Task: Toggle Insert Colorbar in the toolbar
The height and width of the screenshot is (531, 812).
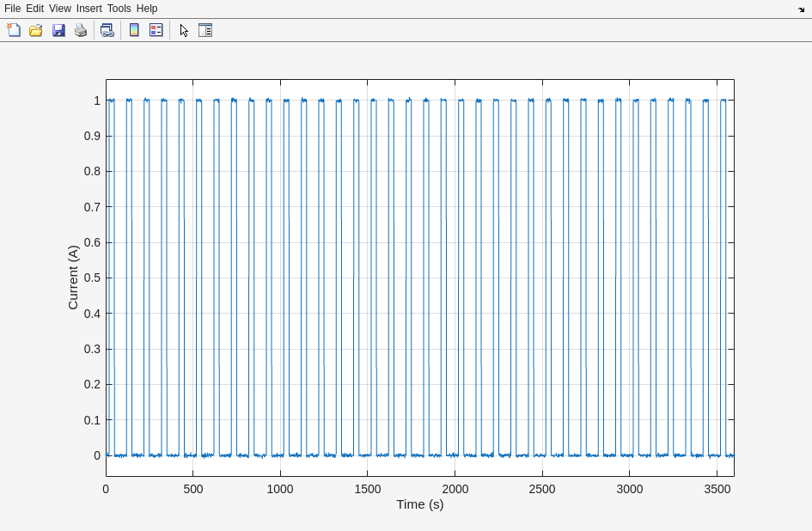Action: click(x=134, y=30)
